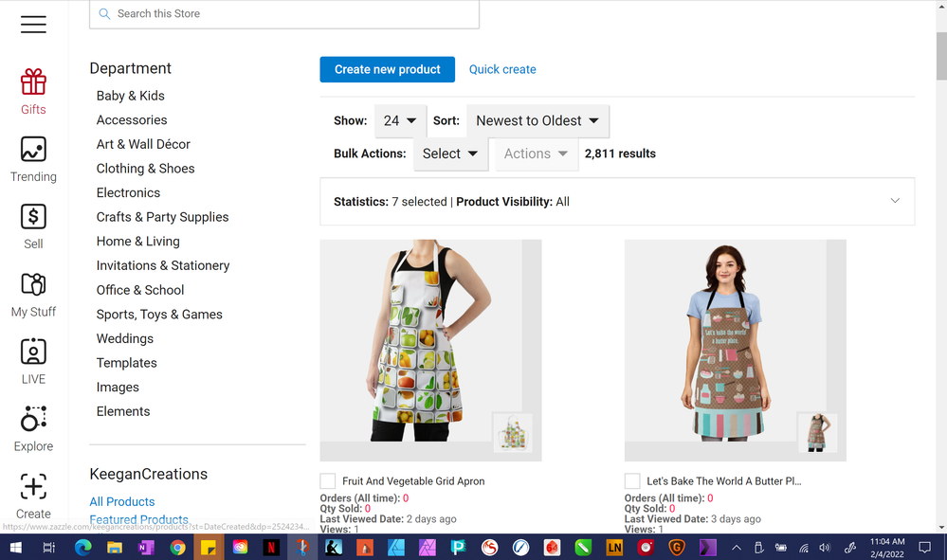Open the Show 24 dropdown
This screenshot has width=947, height=560.
click(400, 120)
